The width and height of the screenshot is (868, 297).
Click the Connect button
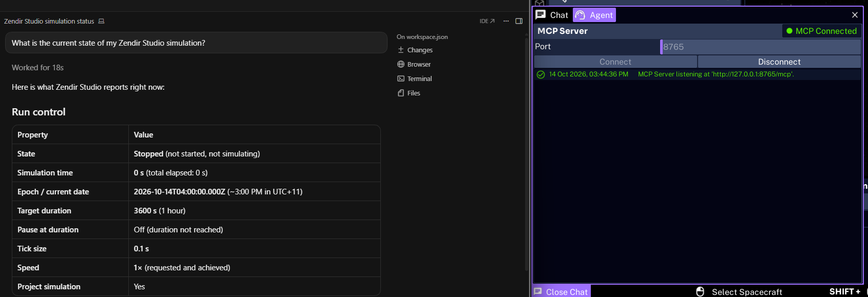615,62
